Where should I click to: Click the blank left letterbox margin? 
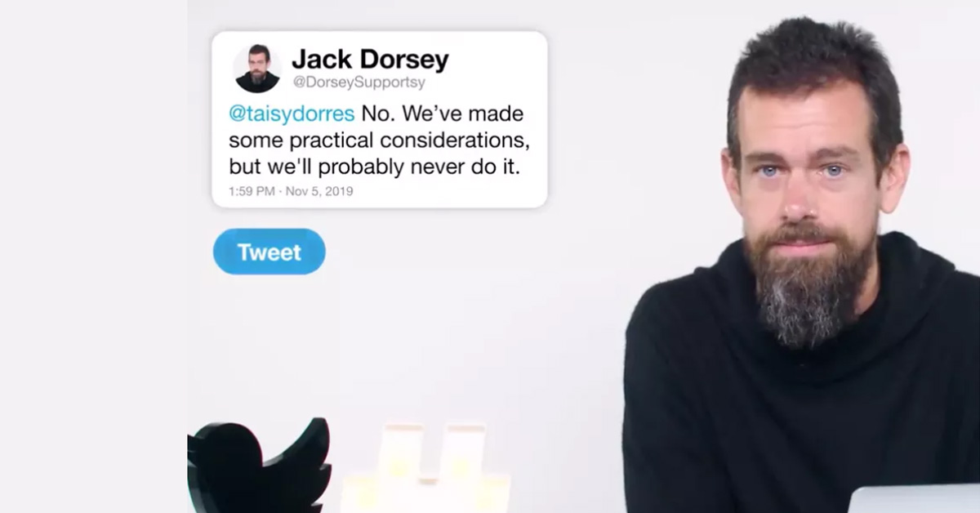tap(93, 256)
